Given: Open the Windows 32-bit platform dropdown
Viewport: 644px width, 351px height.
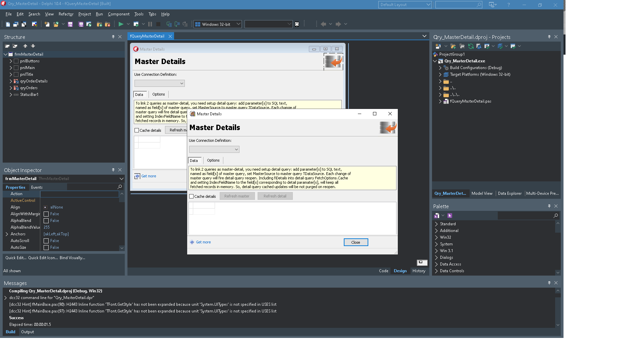Looking at the screenshot, I should [218, 24].
